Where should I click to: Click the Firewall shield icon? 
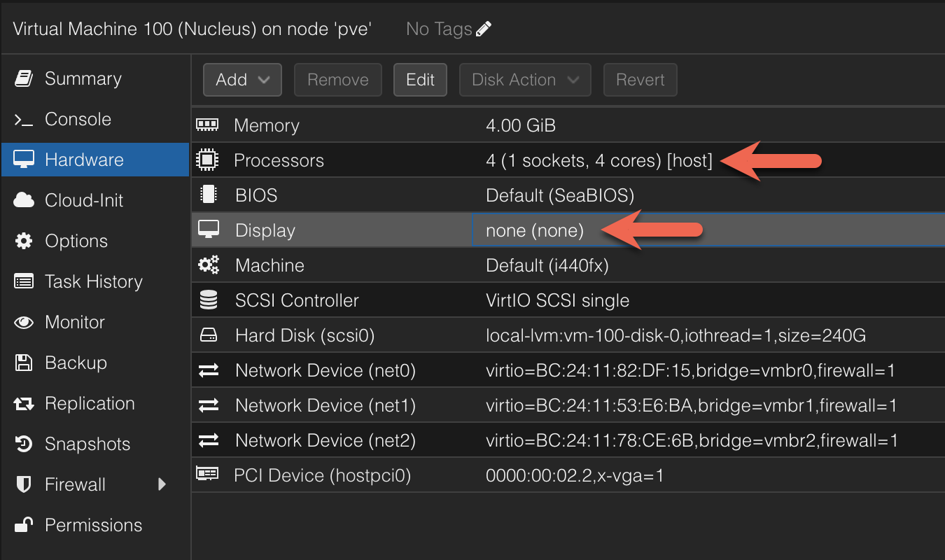click(x=24, y=484)
